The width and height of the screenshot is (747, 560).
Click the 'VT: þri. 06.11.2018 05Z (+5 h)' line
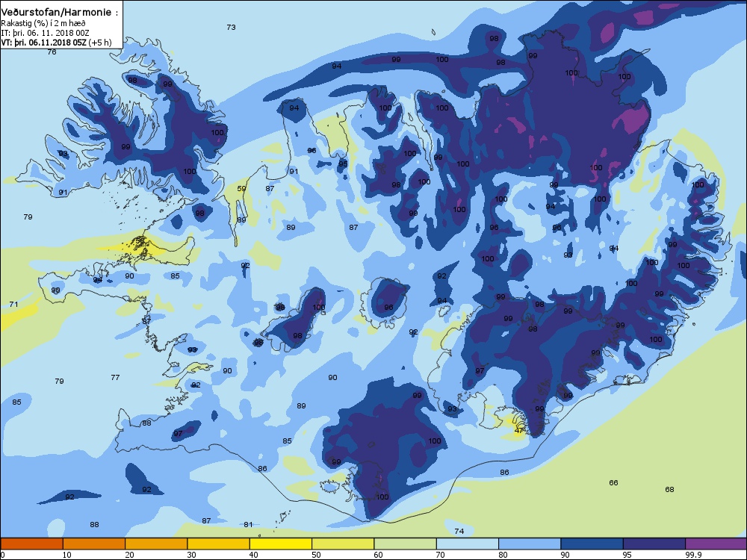[x=56, y=43]
